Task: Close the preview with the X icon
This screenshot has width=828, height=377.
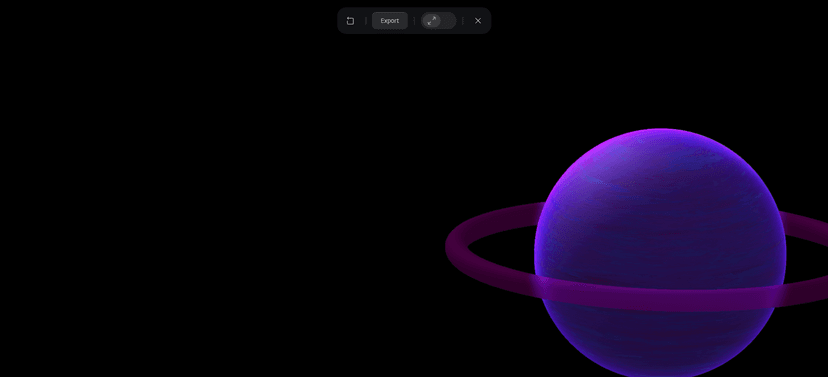Action: [478, 21]
